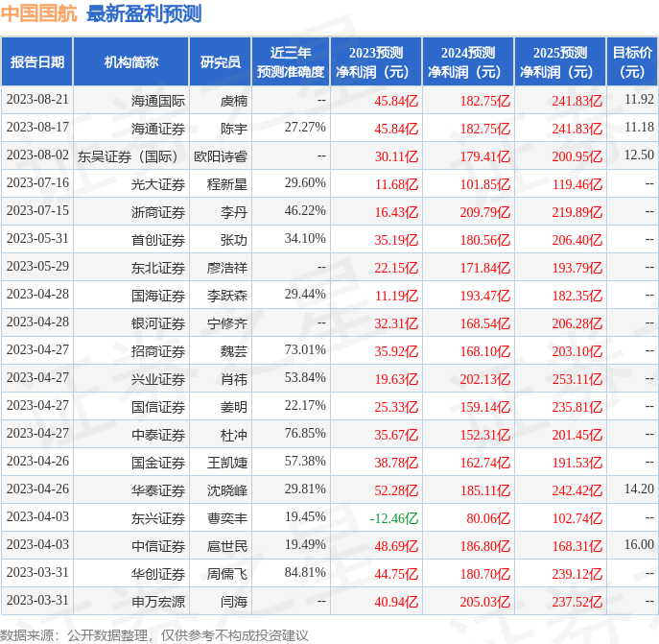The width and height of the screenshot is (659, 644).
Task: Click the 目标价 column header
Action: (632, 61)
